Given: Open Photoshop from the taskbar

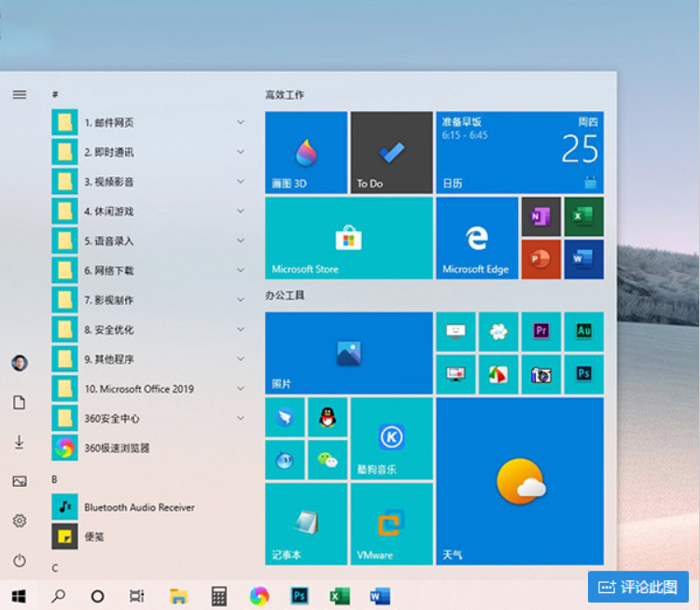Looking at the screenshot, I should point(300,596).
